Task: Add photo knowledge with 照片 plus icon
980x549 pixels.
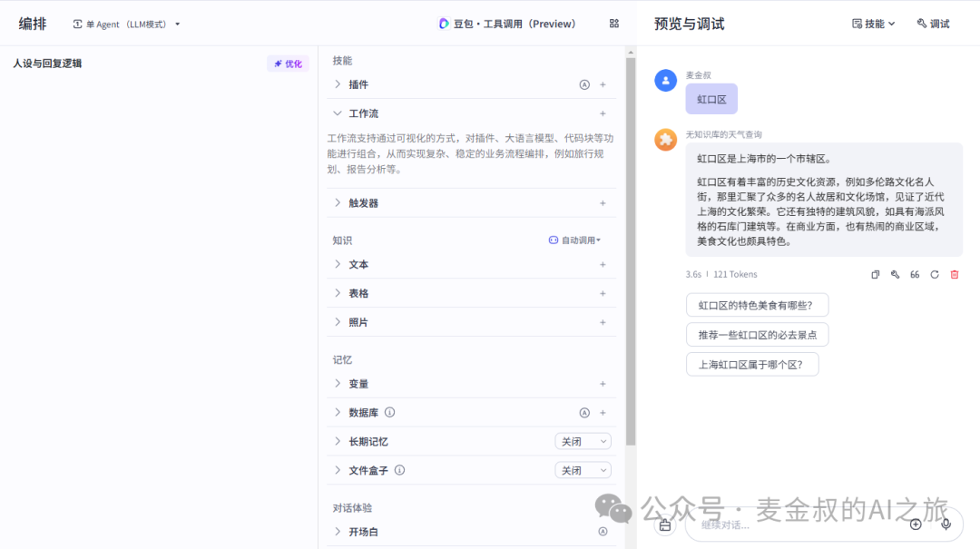Action: (603, 323)
